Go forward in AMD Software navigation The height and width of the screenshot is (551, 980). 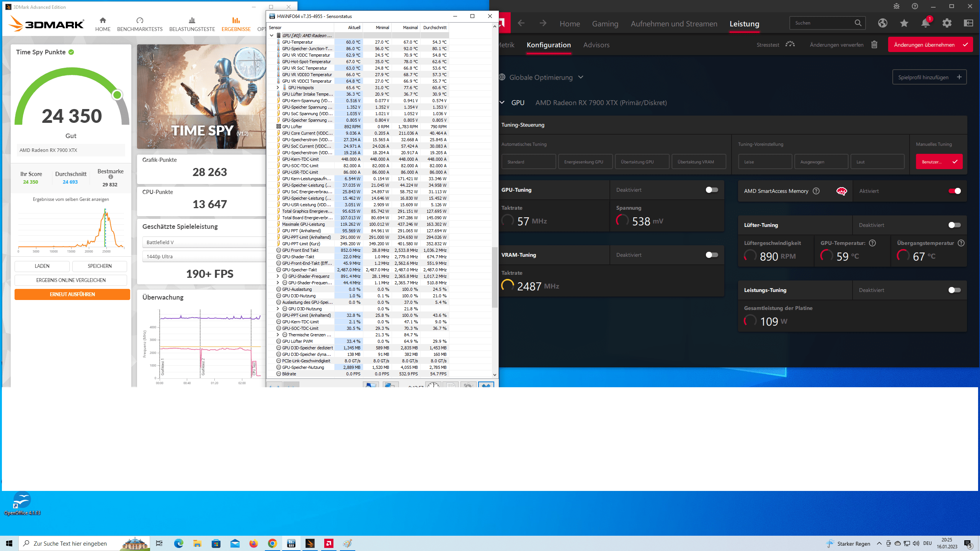pyautogui.click(x=543, y=23)
